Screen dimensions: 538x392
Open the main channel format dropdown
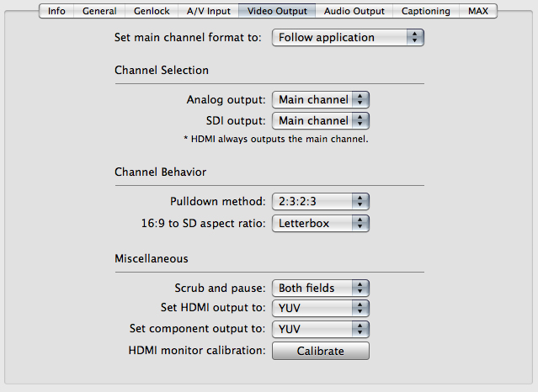(x=348, y=37)
